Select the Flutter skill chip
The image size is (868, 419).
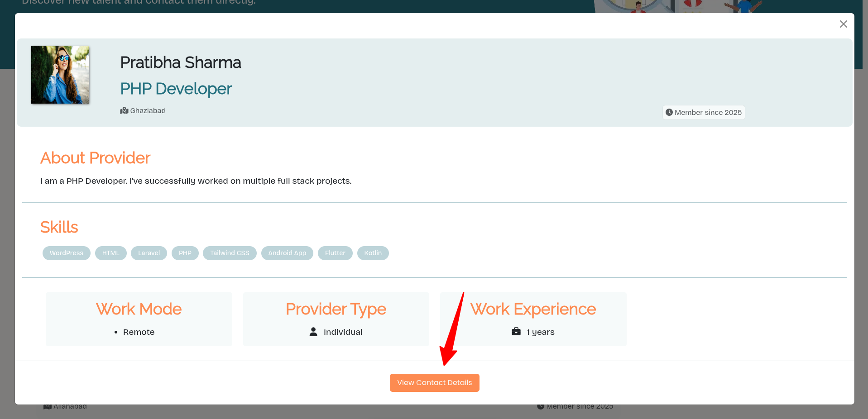tap(335, 253)
